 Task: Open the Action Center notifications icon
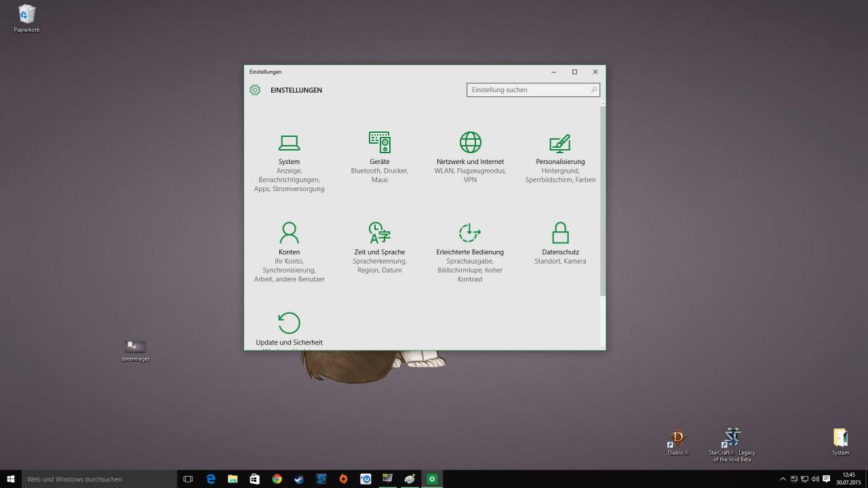coord(826,479)
